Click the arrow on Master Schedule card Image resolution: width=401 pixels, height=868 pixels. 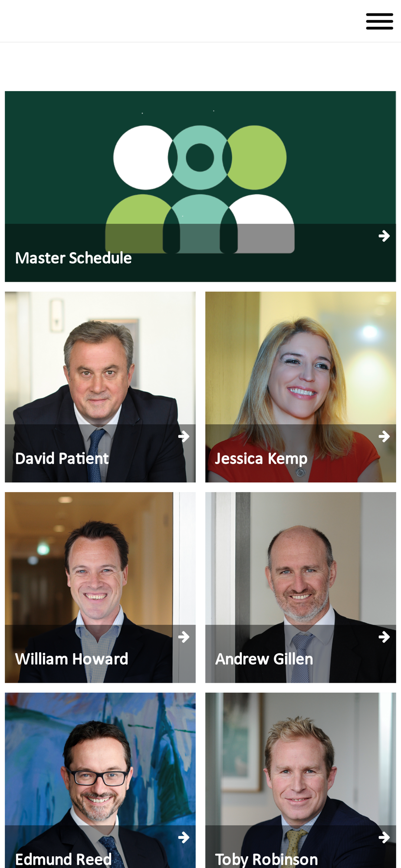(x=384, y=236)
